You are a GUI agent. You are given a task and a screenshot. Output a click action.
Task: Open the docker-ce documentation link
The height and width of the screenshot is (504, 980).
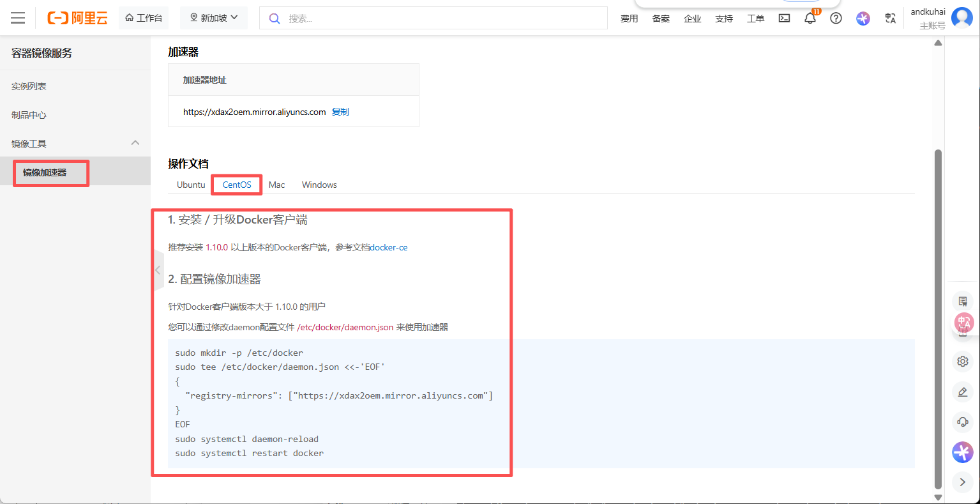pyautogui.click(x=388, y=247)
